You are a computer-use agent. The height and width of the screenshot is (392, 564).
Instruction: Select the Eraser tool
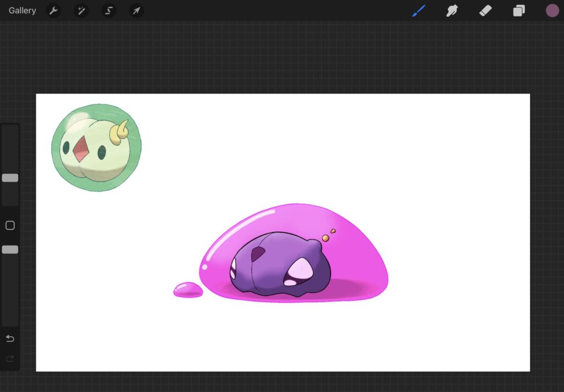tap(485, 11)
